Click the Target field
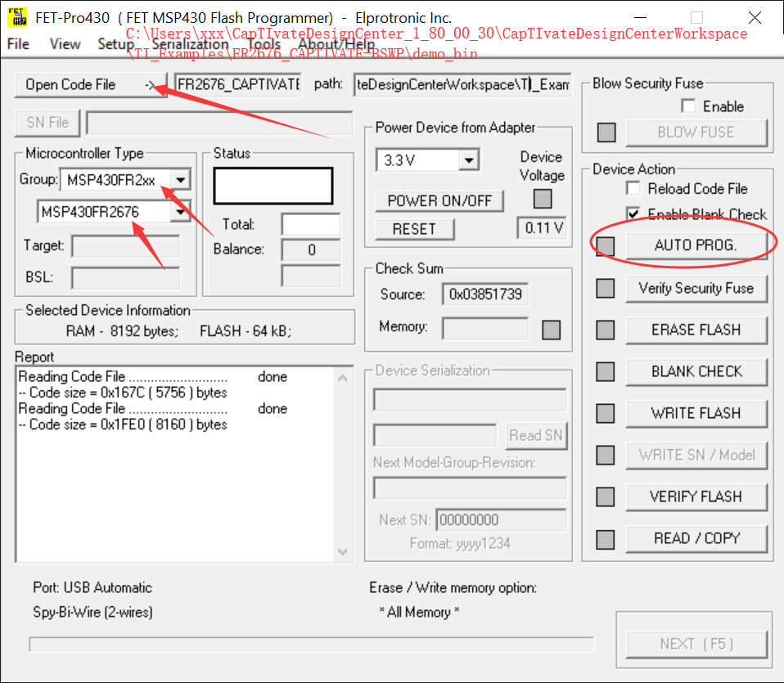 pos(126,246)
